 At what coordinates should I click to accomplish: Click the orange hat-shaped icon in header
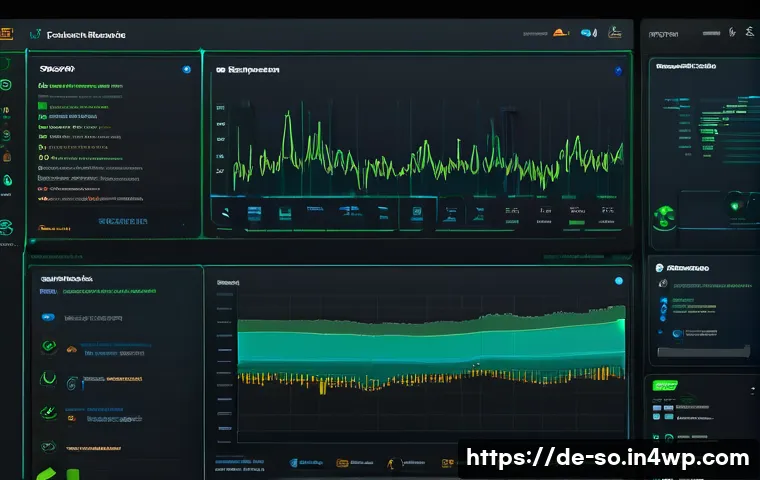pos(561,33)
